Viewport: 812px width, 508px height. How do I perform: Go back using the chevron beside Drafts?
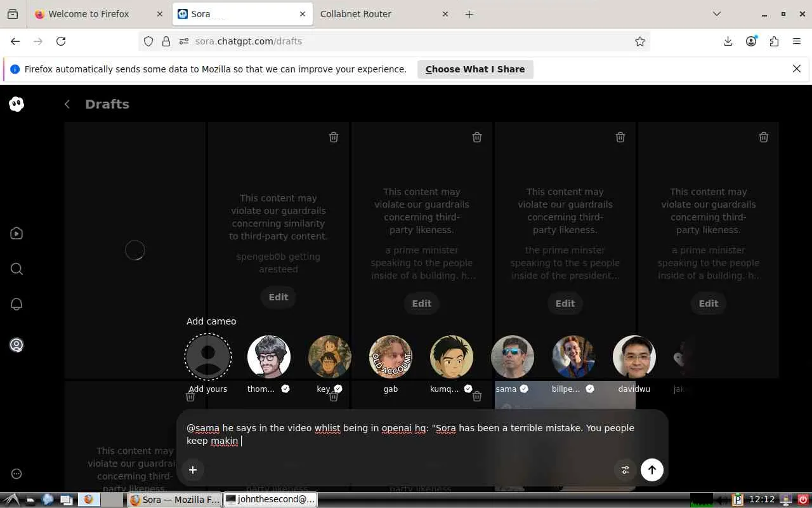point(67,104)
